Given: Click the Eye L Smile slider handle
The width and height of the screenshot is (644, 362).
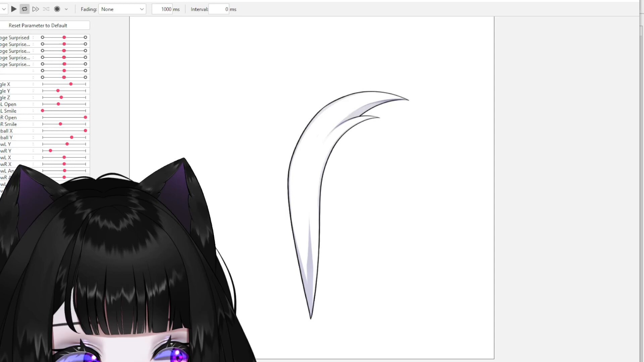Looking at the screenshot, I should coord(43,111).
